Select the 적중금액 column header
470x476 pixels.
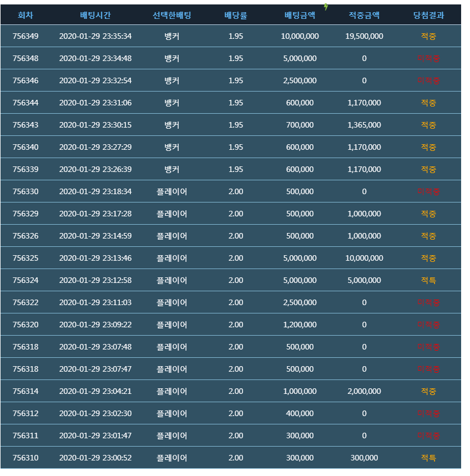364,15
